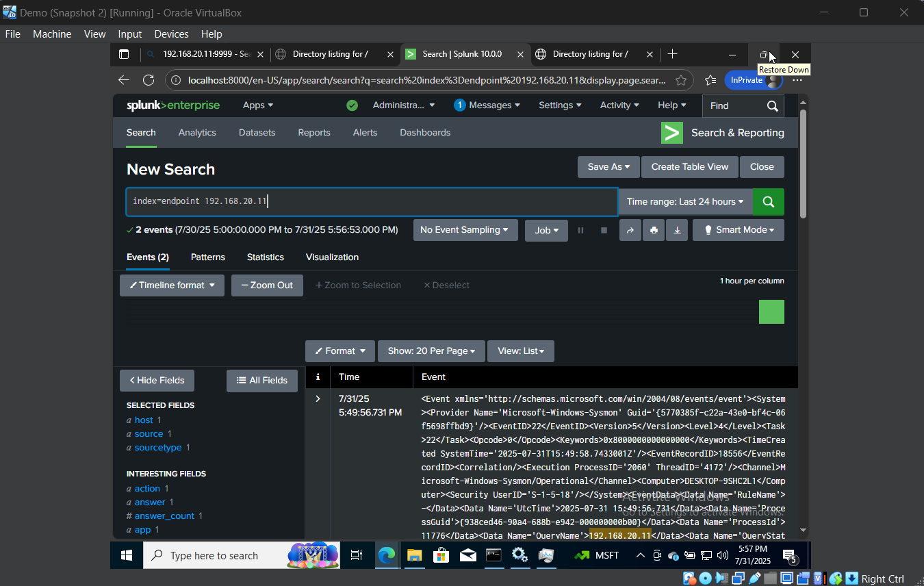924x586 pixels.
Task: Open Microsoft Edge from the taskbar
Action: click(x=387, y=555)
